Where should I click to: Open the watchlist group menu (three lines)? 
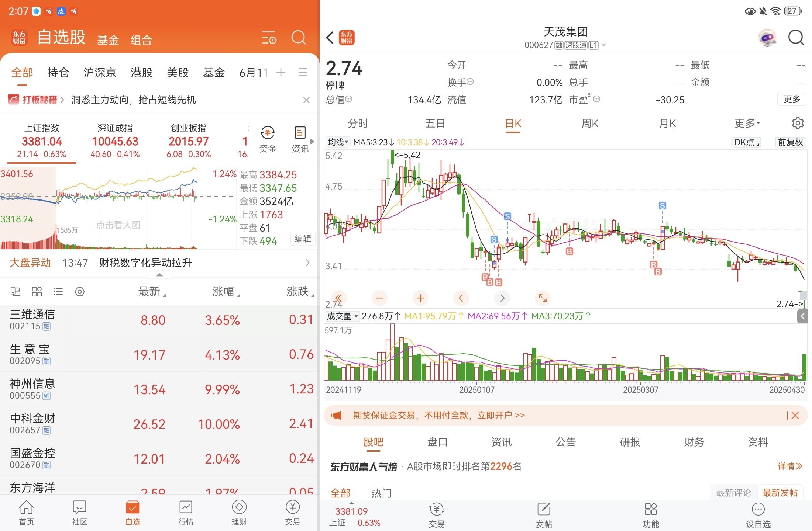(x=303, y=72)
